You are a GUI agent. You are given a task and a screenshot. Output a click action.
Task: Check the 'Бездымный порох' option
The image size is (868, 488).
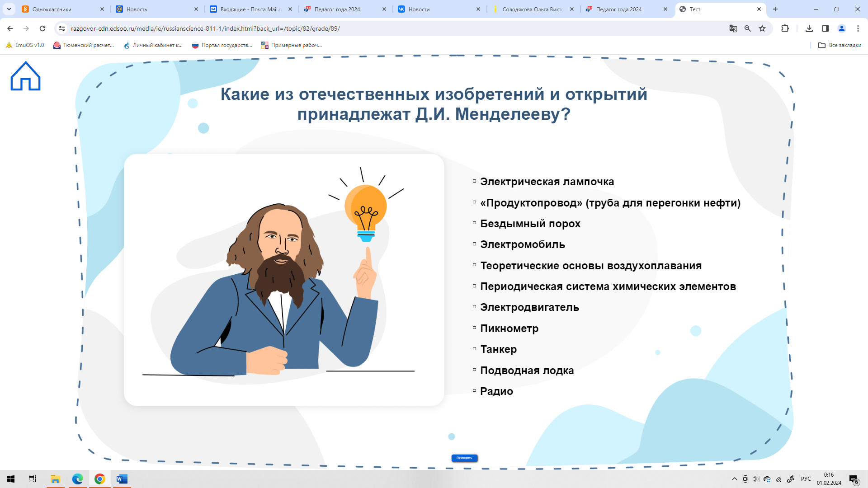click(x=474, y=223)
